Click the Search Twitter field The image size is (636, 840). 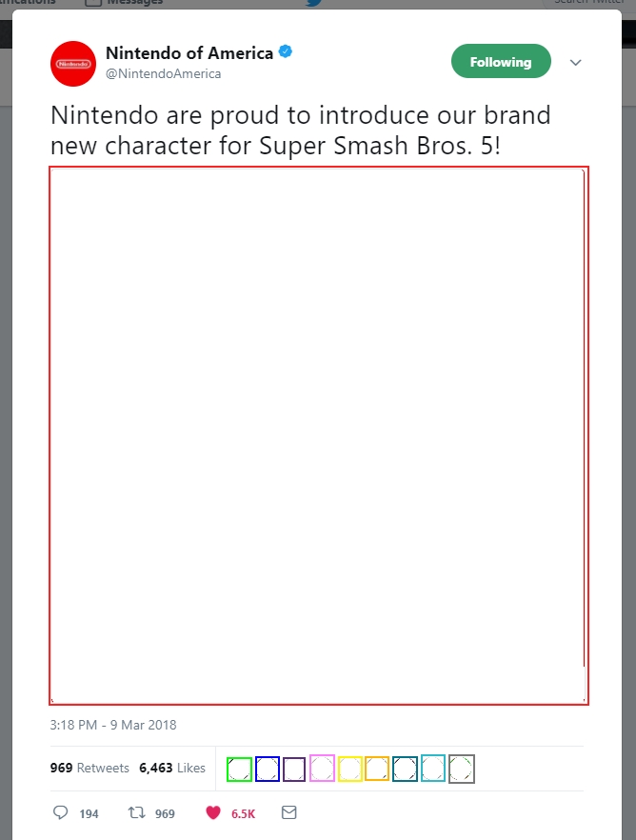(587, 2)
